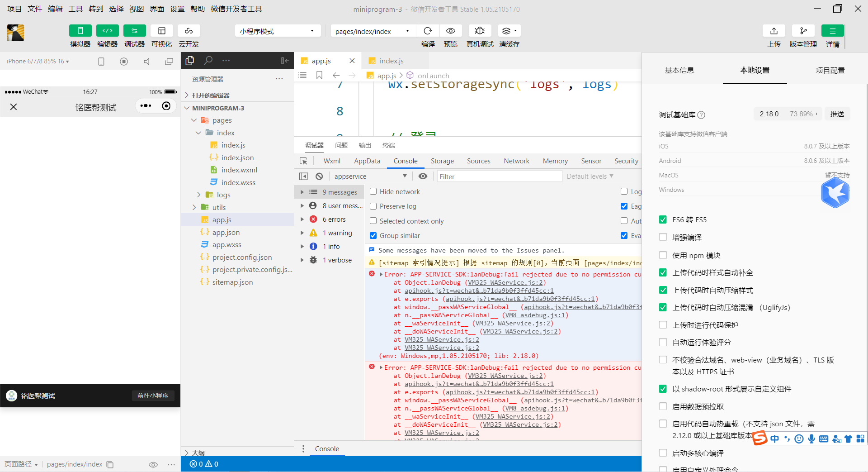Click the console Filter input field

click(x=499, y=176)
